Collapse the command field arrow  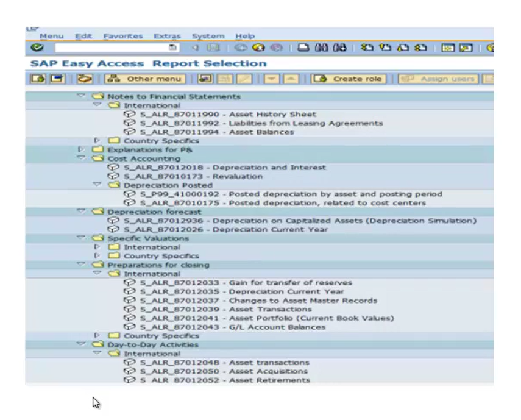tap(196, 48)
